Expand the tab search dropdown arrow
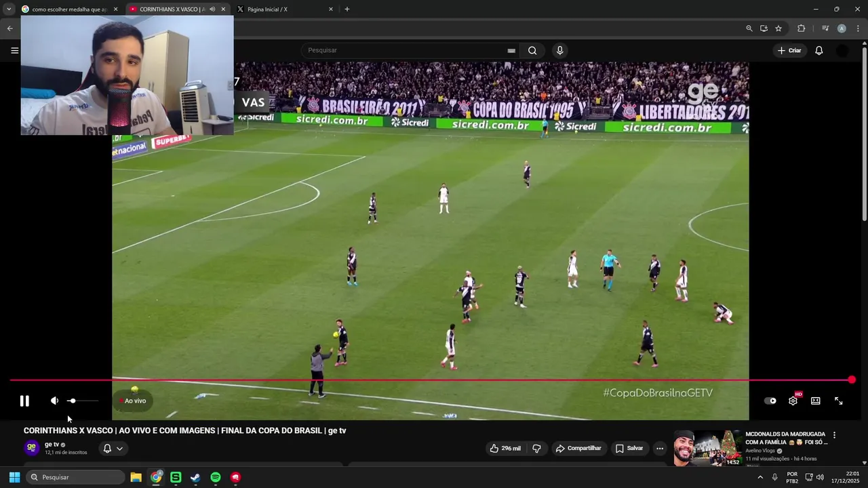The width and height of the screenshot is (868, 488). (x=8, y=9)
